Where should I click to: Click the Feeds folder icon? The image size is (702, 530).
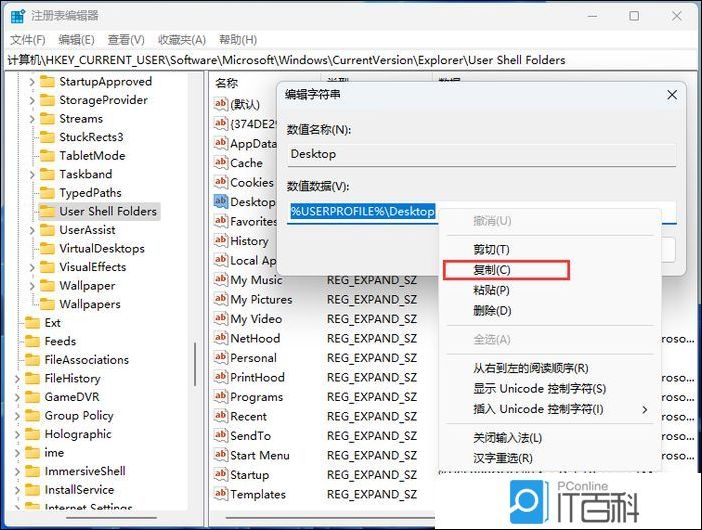coord(32,342)
